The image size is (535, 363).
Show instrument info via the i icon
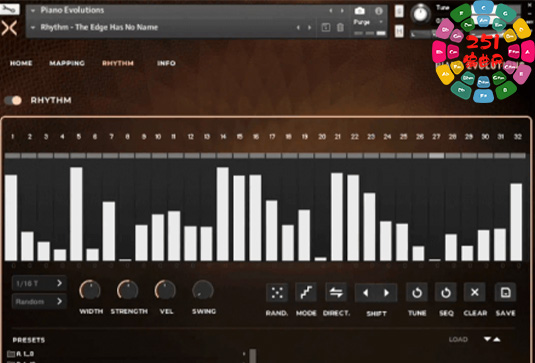pyautogui.click(x=379, y=11)
